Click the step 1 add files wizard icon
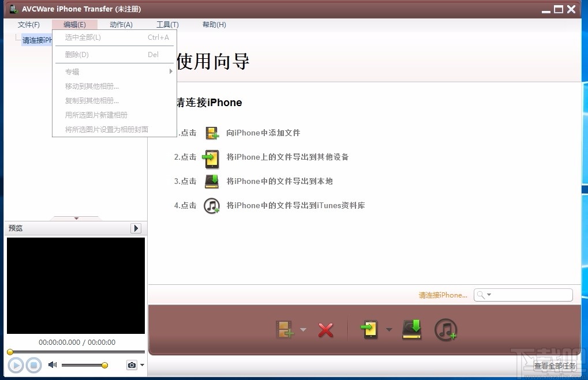 tap(212, 132)
